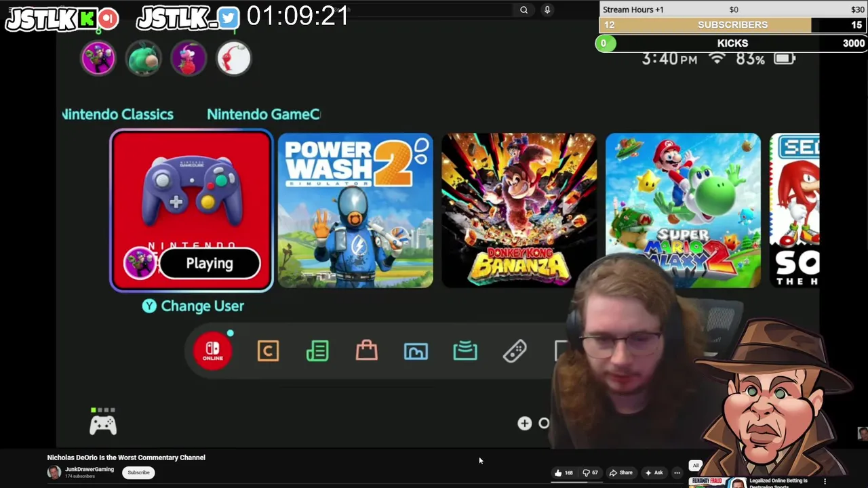Click the controller status icon bottom left
The image size is (868, 488).
point(103,422)
